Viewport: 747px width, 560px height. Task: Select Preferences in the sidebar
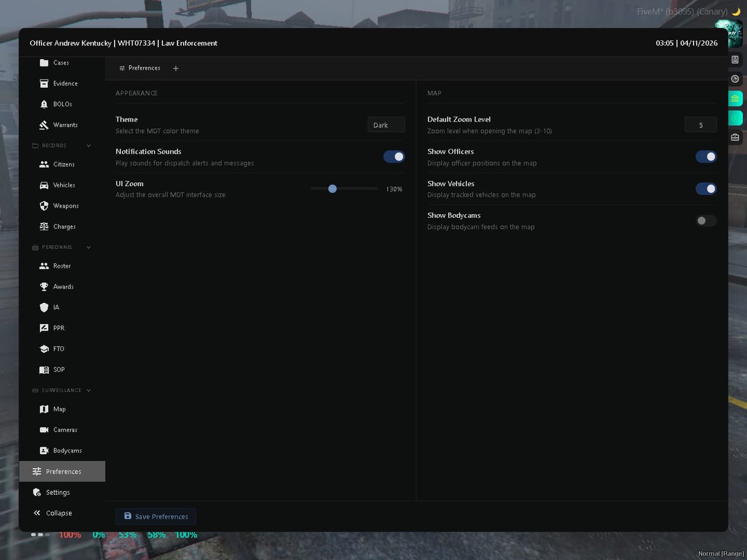coord(62,472)
